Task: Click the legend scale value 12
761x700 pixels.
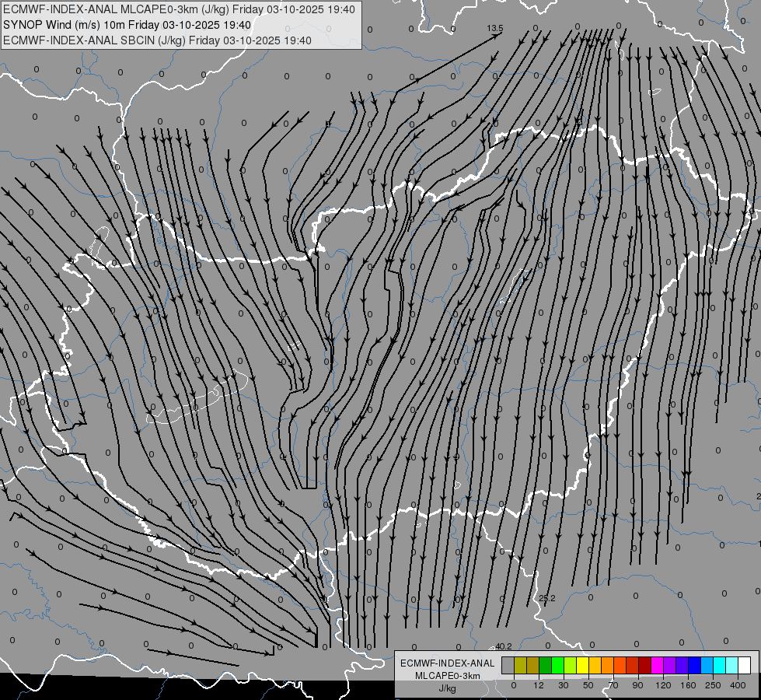Action: pos(539,685)
